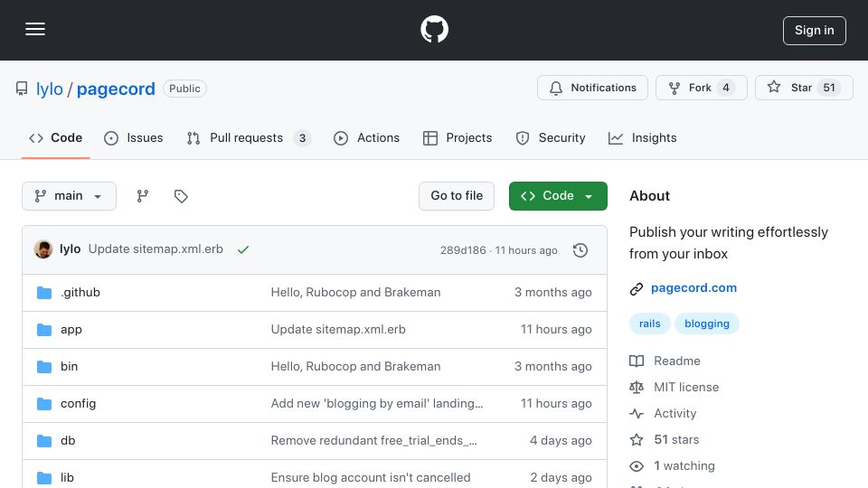This screenshot has height=488, width=868.
Task: Select the blogging topic tag
Action: [x=706, y=324]
